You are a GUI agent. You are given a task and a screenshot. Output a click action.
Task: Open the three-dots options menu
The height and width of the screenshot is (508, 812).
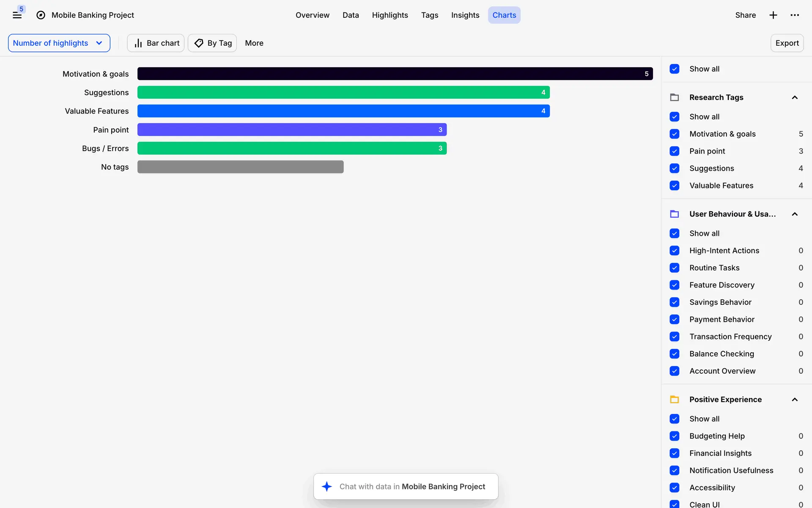(795, 15)
